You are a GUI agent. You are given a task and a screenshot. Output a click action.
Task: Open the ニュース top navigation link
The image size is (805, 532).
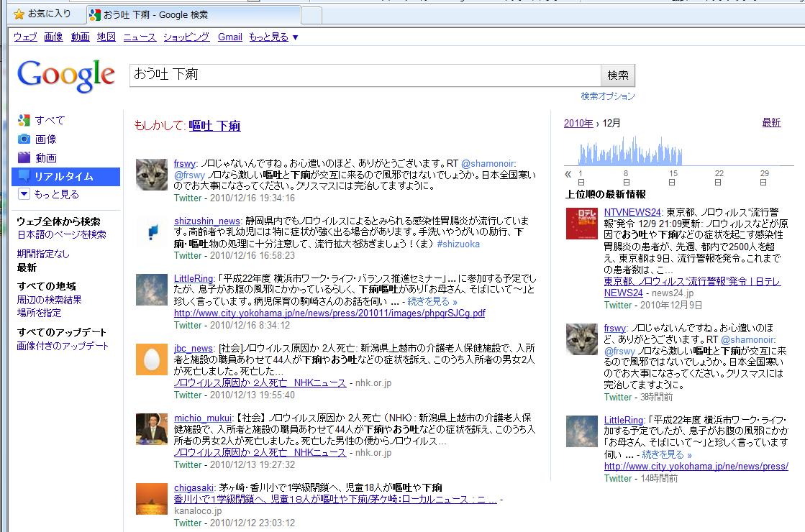coord(140,37)
